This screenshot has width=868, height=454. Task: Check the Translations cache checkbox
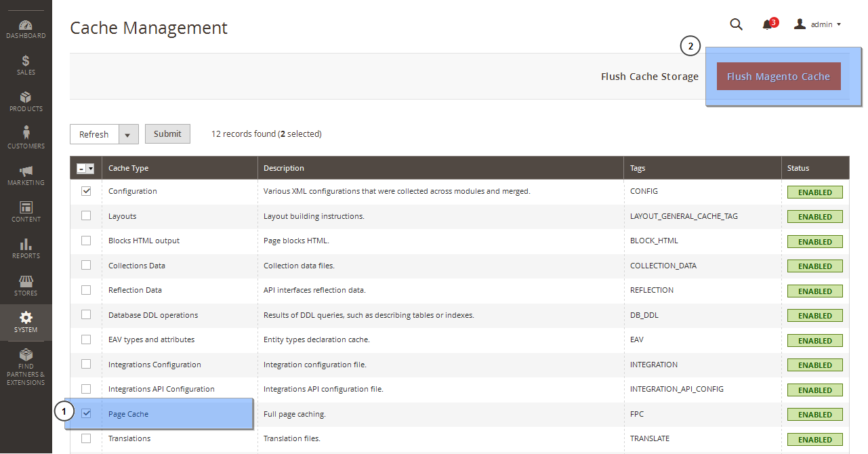(x=86, y=438)
